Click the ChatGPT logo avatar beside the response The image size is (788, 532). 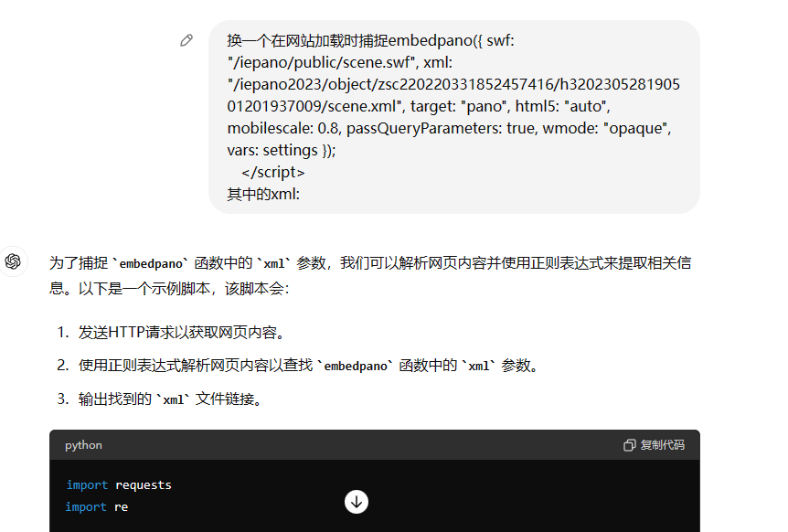coord(13,262)
